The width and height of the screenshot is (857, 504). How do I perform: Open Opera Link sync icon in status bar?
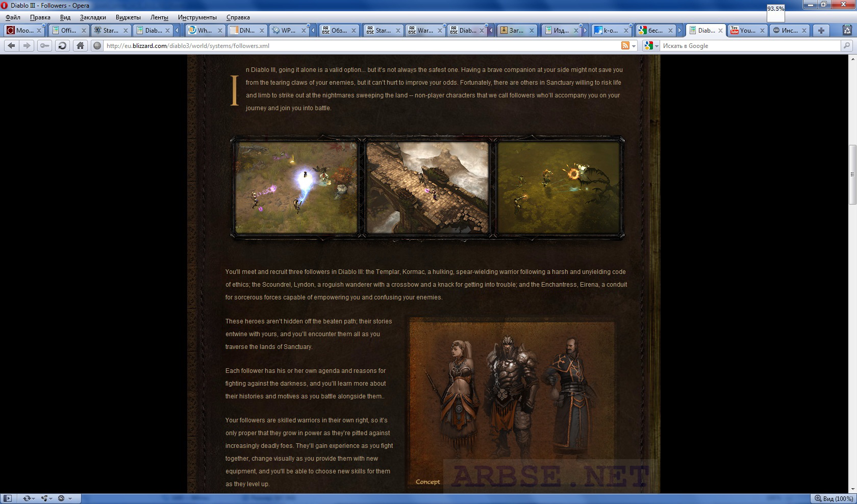click(28, 498)
